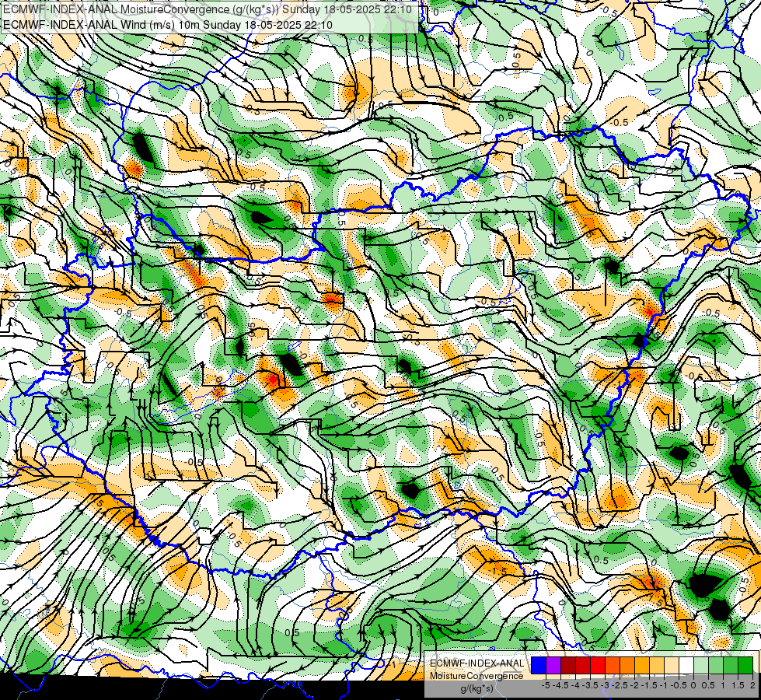Click the -2.5 tick label on legend
The width and height of the screenshot is (761, 700).
point(621,685)
